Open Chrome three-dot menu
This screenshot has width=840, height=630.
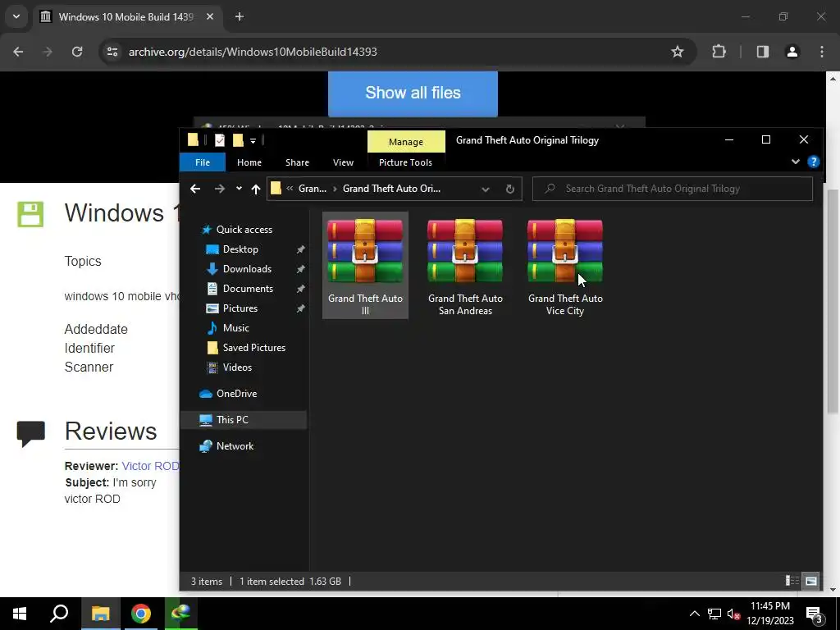point(822,52)
